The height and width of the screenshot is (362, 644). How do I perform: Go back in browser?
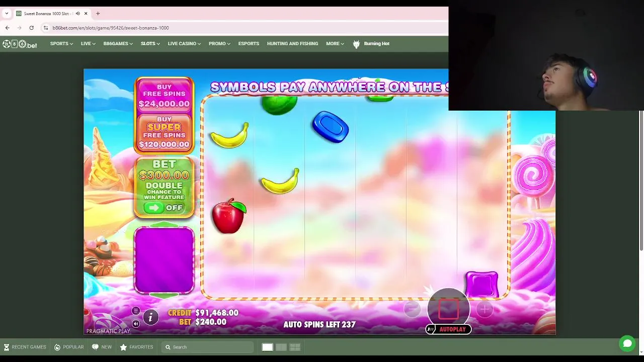click(7, 28)
